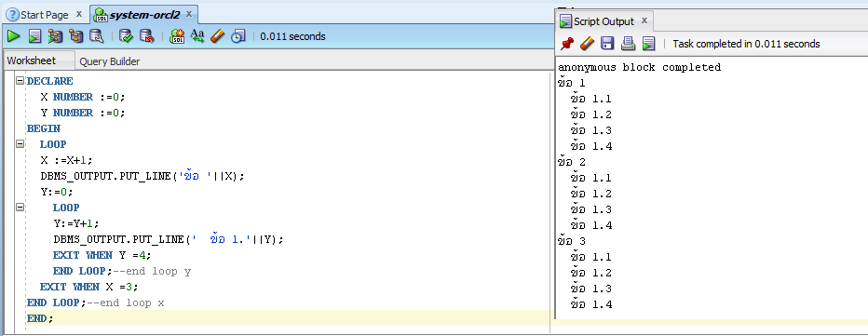
Task: Click the line 'Y:=0;'
Action: click(57, 192)
